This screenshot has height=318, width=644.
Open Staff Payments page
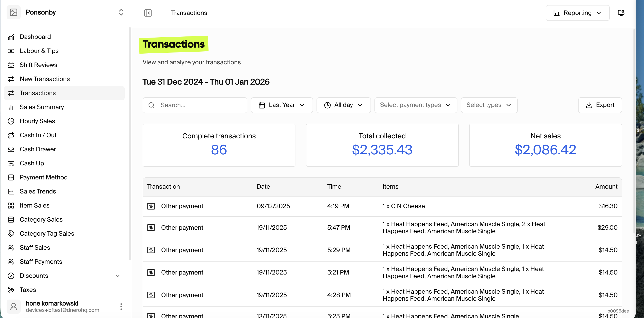click(x=64, y=262)
